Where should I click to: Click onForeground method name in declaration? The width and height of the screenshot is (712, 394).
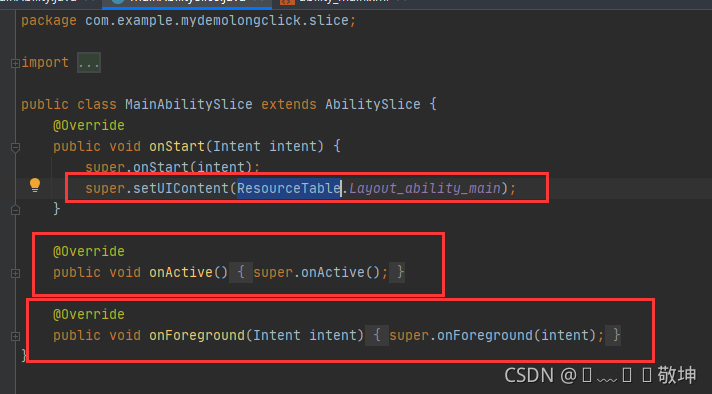[x=197, y=335]
